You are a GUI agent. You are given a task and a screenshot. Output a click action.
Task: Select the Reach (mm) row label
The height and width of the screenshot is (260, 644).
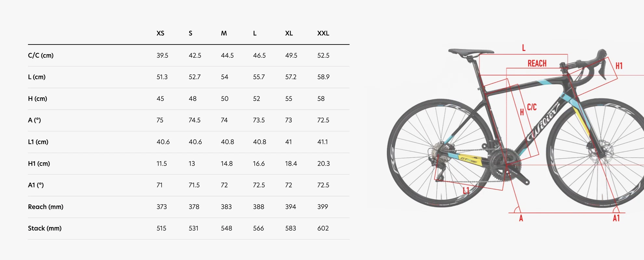(46, 207)
